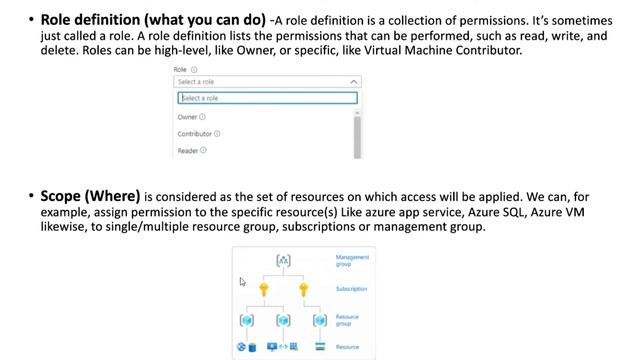Click the Role label above the dropdown
640x360 pixels.
pos(180,70)
